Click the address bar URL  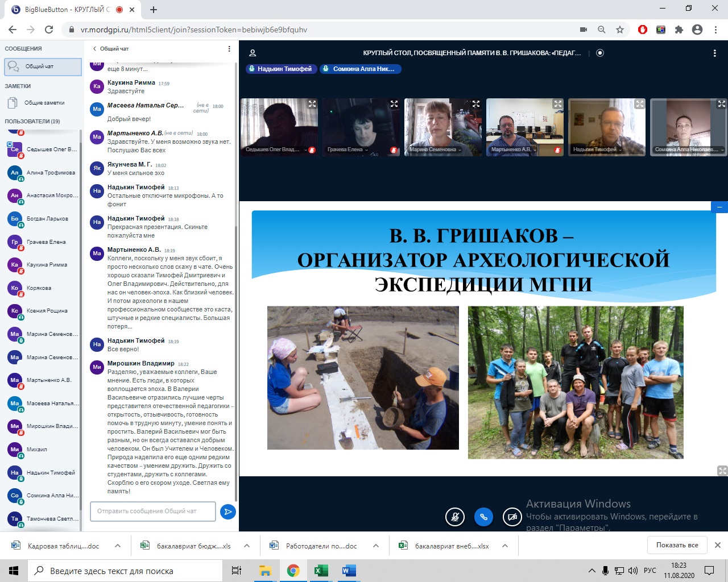coord(193,30)
